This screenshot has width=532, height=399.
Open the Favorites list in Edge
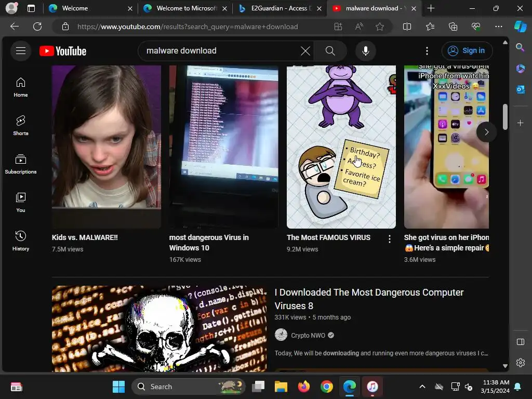coord(430,26)
